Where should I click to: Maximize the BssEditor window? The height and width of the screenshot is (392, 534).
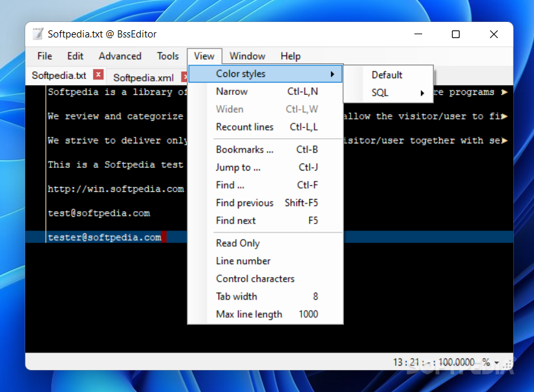pos(456,34)
